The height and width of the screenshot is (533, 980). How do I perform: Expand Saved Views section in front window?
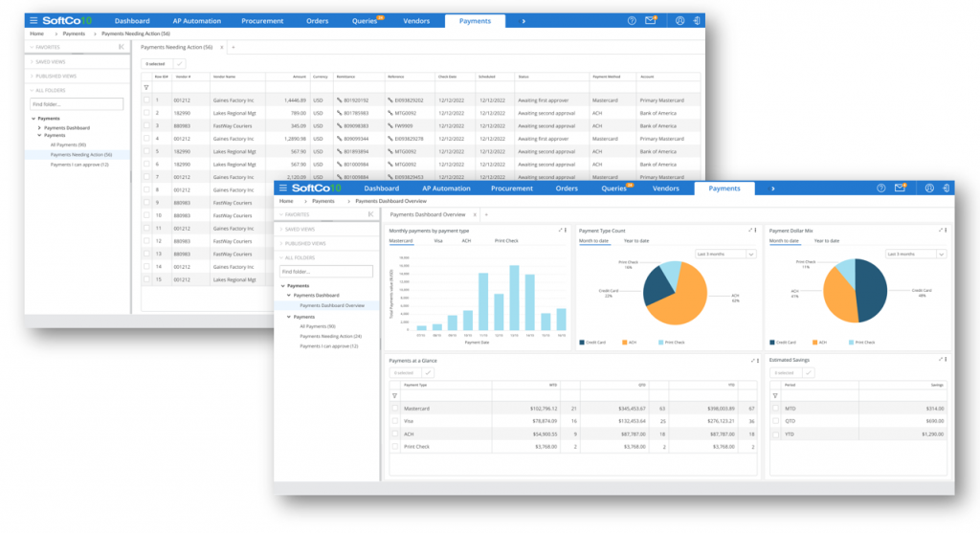pyautogui.click(x=297, y=230)
